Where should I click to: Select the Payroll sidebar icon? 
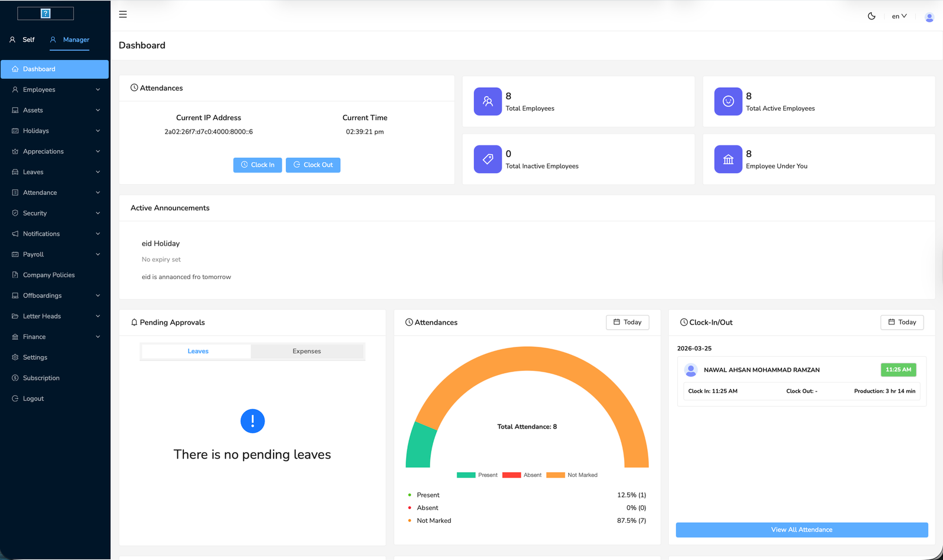15,254
